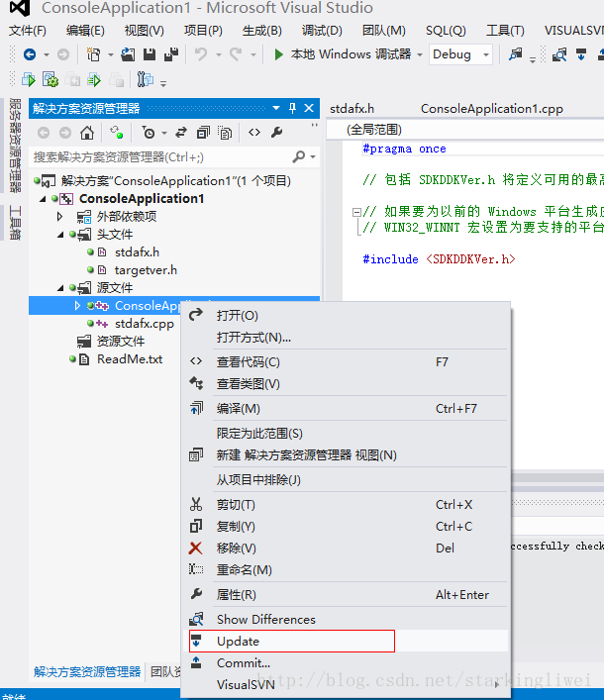Click the VisualSVN Show Differences toolbar icon

[558, 54]
